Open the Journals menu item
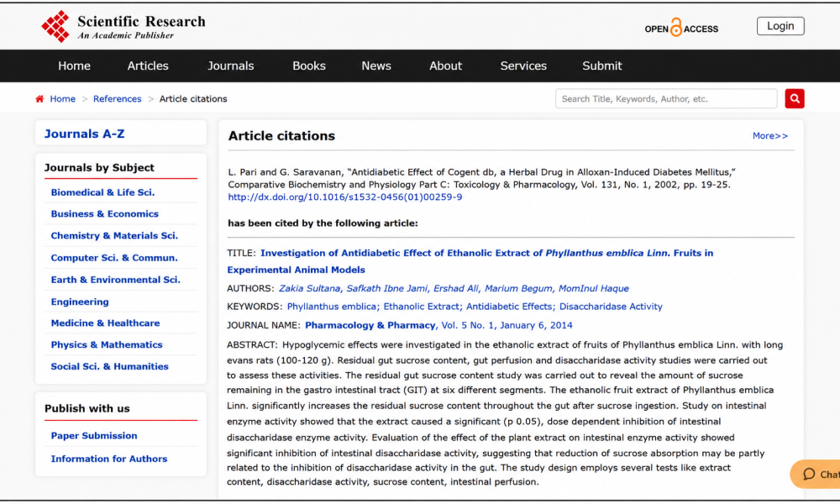 (230, 66)
